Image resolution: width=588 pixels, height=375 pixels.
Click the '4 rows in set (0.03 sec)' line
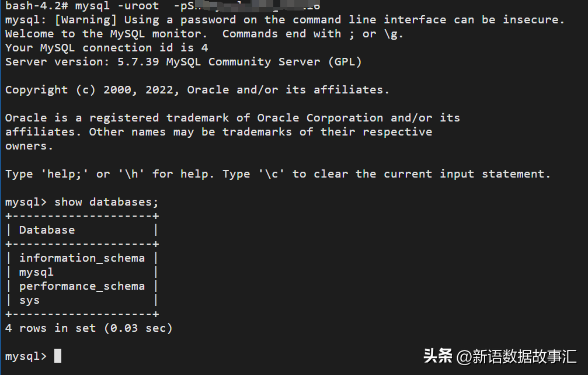click(x=89, y=328)
